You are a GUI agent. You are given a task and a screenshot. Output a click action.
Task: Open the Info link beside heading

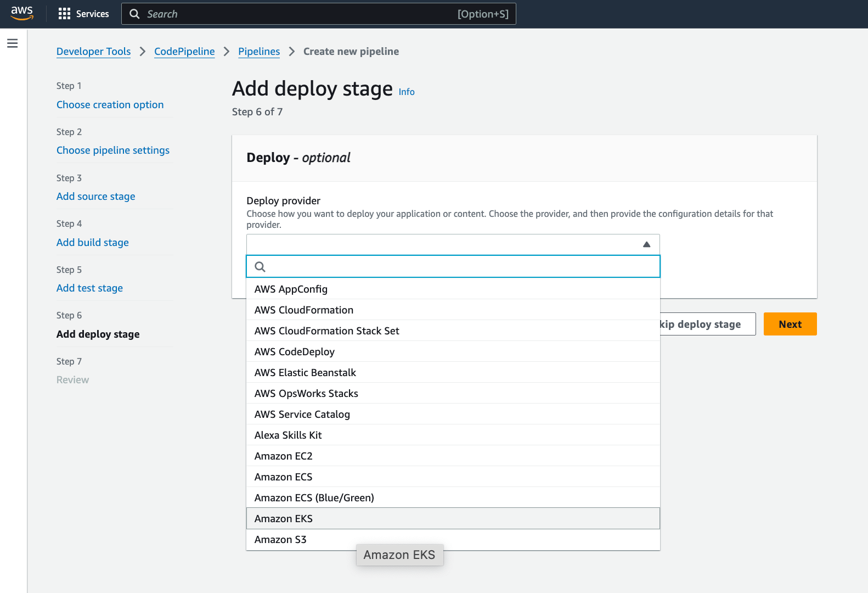click(x=407, y=92)
